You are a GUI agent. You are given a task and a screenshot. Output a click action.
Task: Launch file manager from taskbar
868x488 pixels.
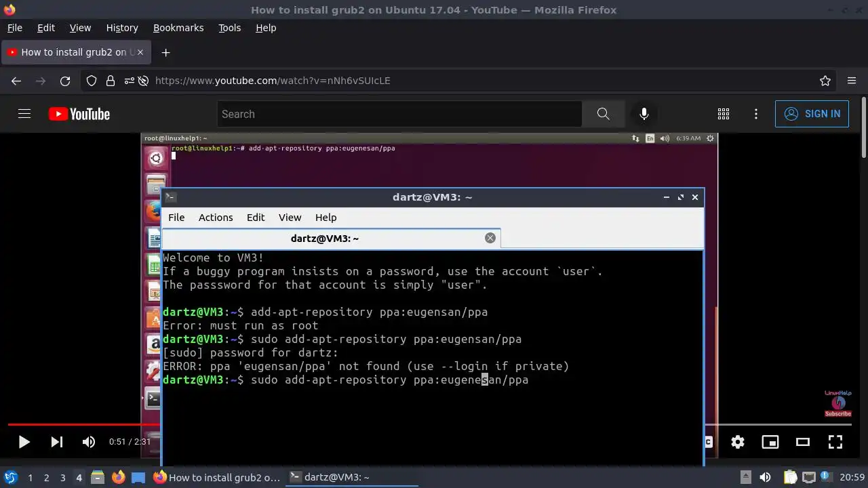coord(97,477)
